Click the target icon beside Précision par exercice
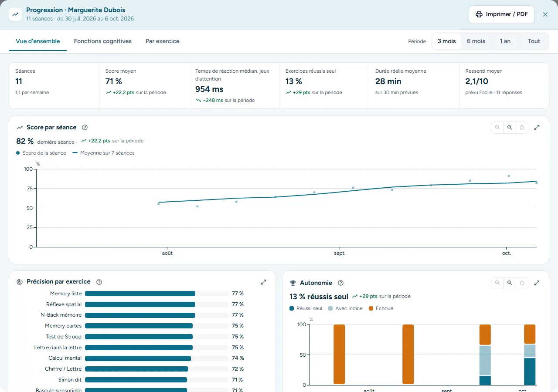The height and width of the screenshot is (392, 558). pyautogui.click(x=20, y=282)
